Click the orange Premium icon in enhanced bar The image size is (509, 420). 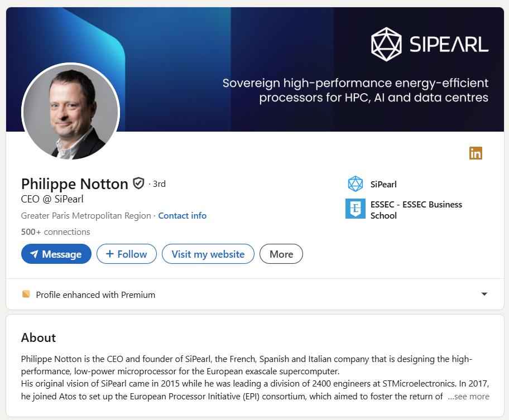(x=26, y=294)
